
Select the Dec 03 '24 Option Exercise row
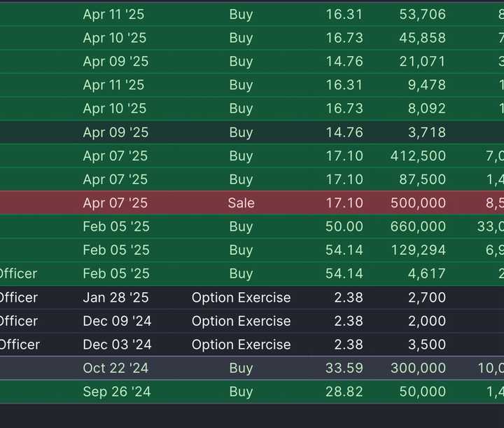[x=252, y=345]
